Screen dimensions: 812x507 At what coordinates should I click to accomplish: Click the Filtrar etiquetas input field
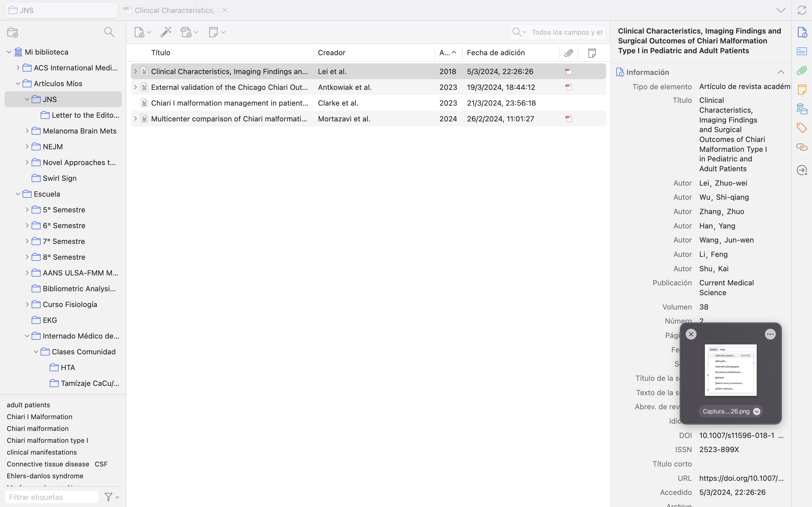(x=52, y=497)
